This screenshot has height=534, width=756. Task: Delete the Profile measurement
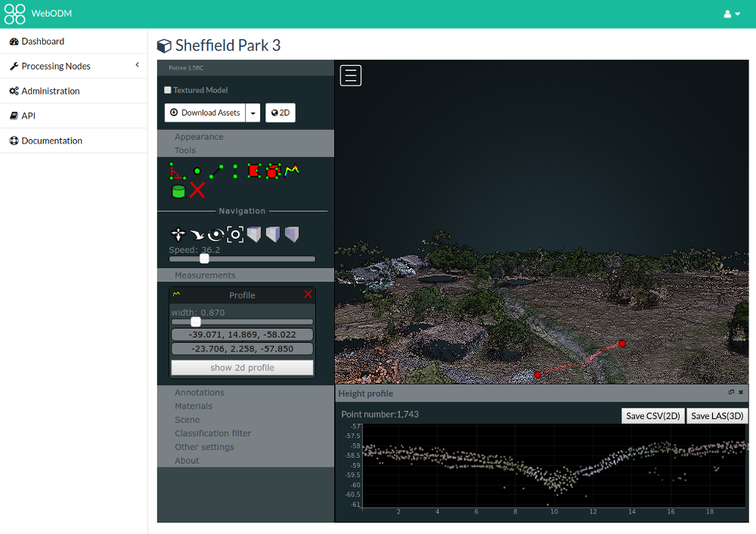(308, 295)
